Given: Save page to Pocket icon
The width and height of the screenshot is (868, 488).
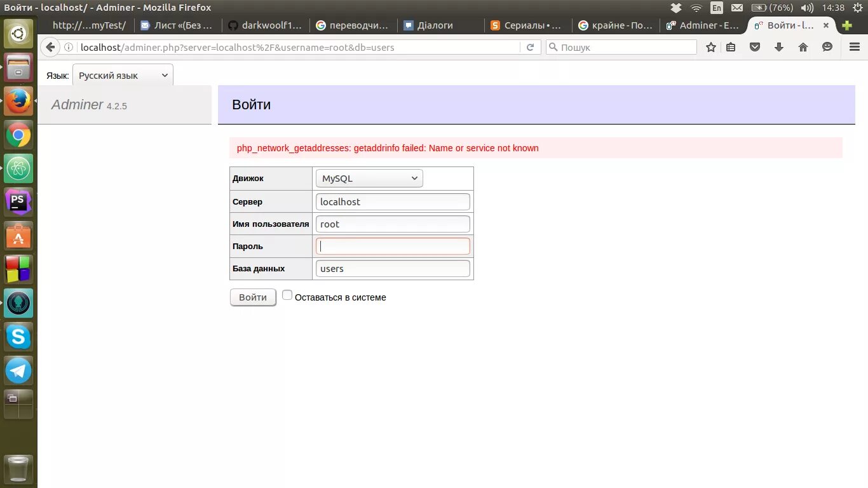Looking at the screenshot, I should [755, 47].
